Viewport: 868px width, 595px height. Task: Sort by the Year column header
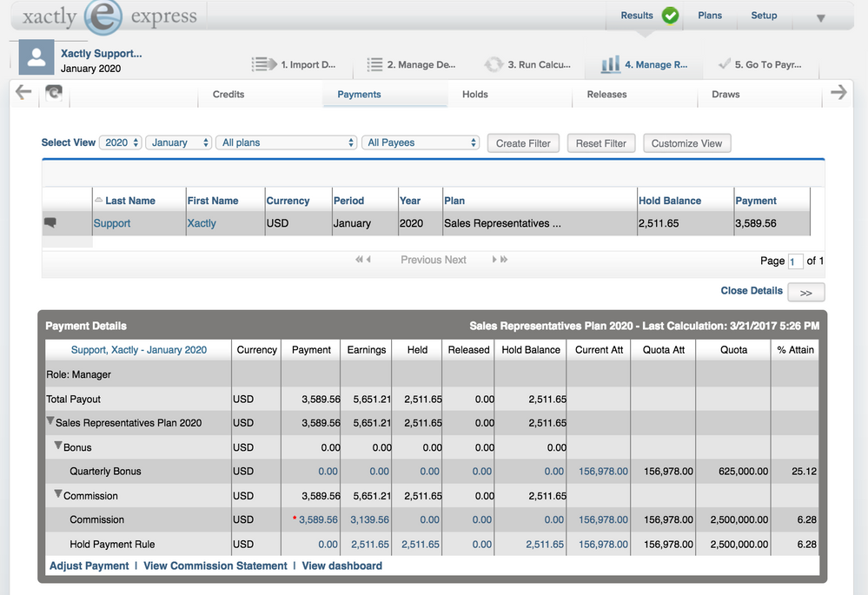click(x=410, y=201)
